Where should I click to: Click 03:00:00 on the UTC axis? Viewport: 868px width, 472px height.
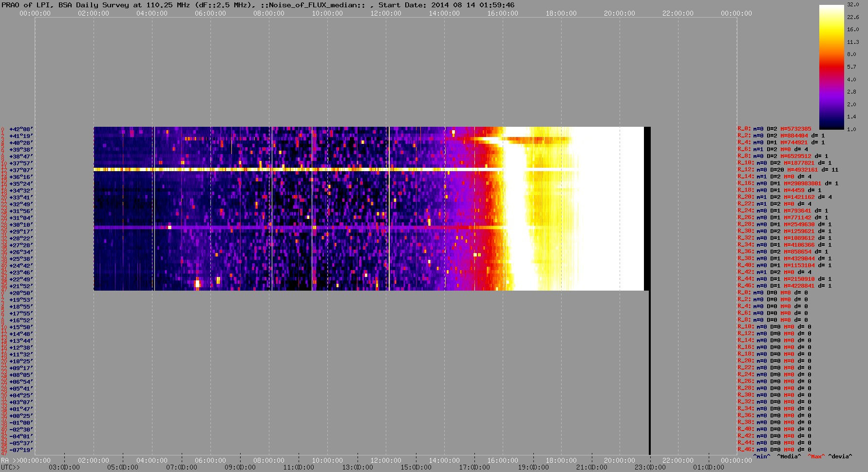(x=64, y=467)
